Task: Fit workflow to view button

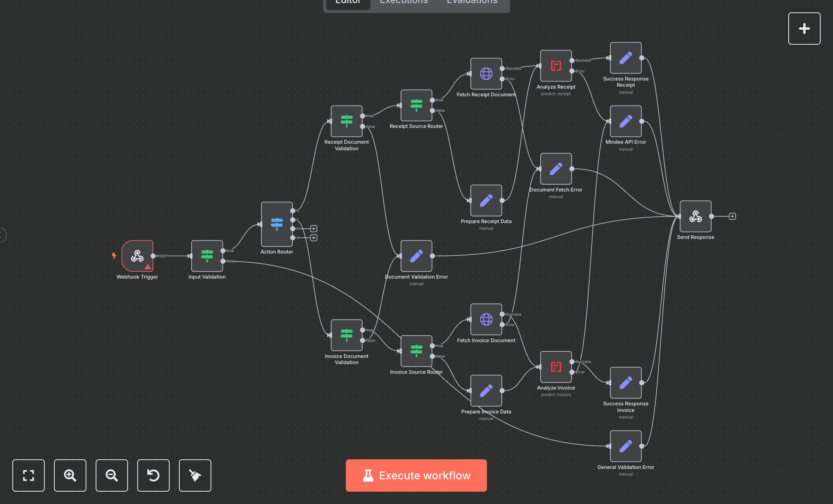Action: coord(29,475)
